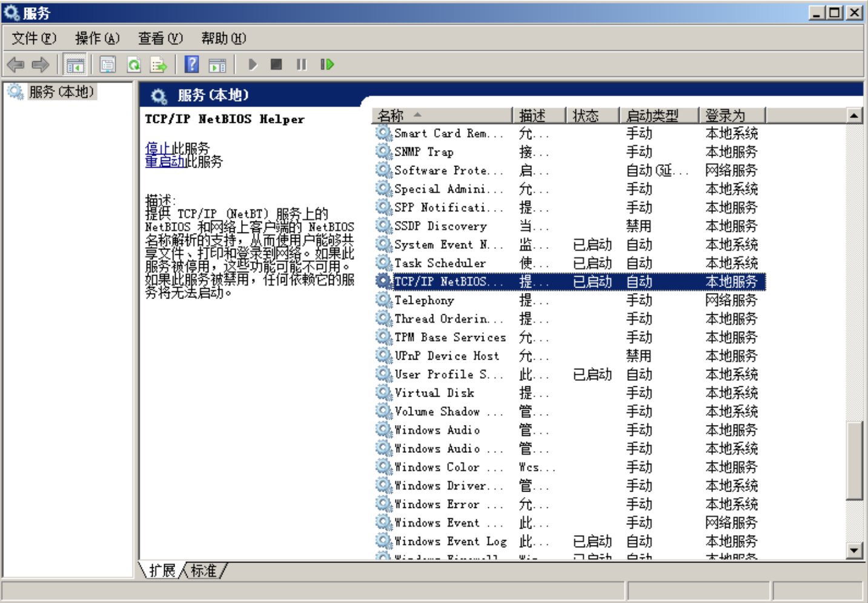Image resolution: width=868 pixels, height=603 pixels.
Task: Open the Properties toolbar icon
Action: tap(108, 65)
